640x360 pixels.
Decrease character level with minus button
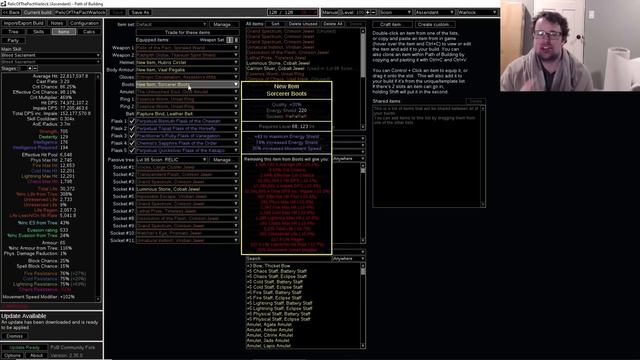pos(373,12)
